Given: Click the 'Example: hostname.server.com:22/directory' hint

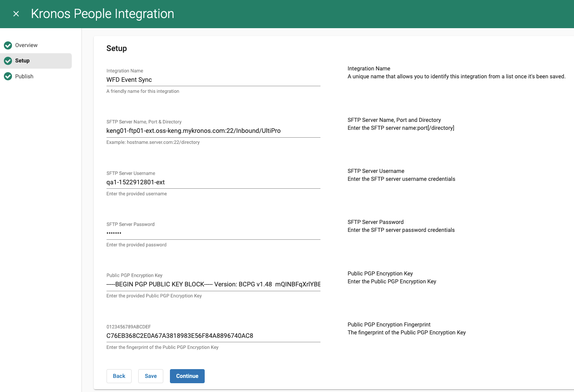Looking at the screenshot, I should [x=153, y=143].
